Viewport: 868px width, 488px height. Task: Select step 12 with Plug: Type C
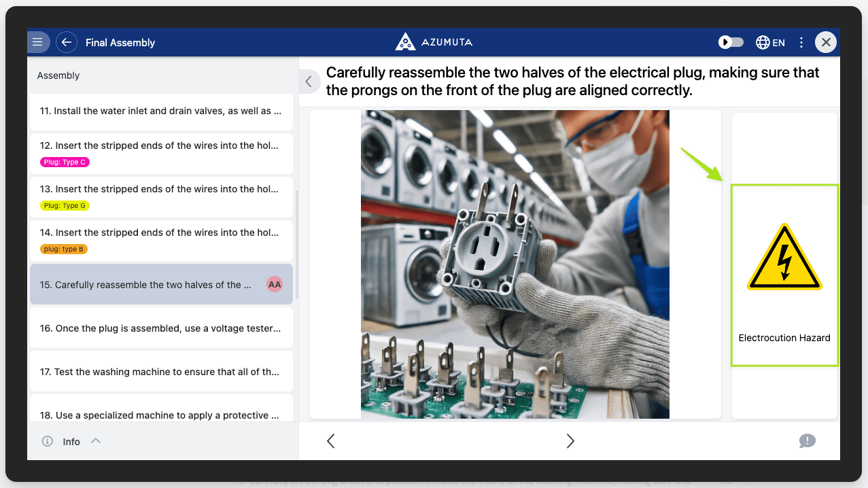click(x=161, y=145)
